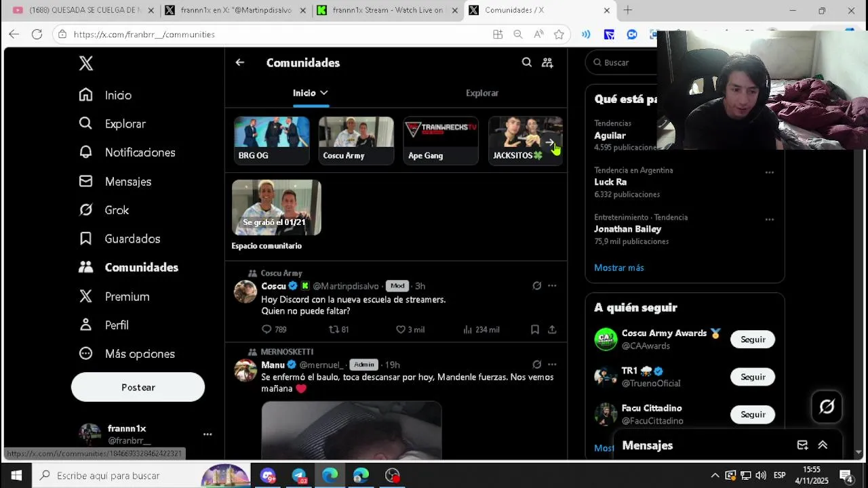This screenshot has width=868, height=488.
Task: Open floating Grok button
Action: (x=827, y=407)
